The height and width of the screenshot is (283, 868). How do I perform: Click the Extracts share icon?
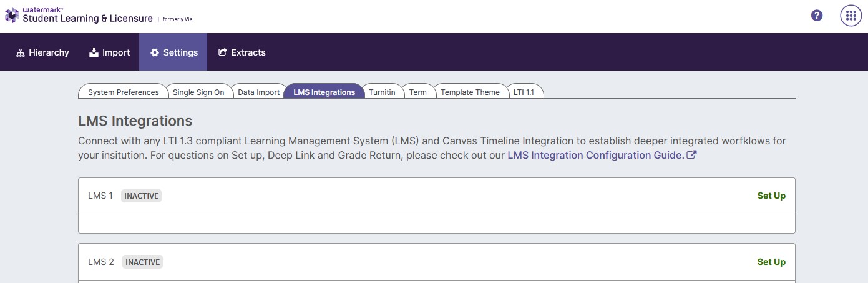[222, 52]
